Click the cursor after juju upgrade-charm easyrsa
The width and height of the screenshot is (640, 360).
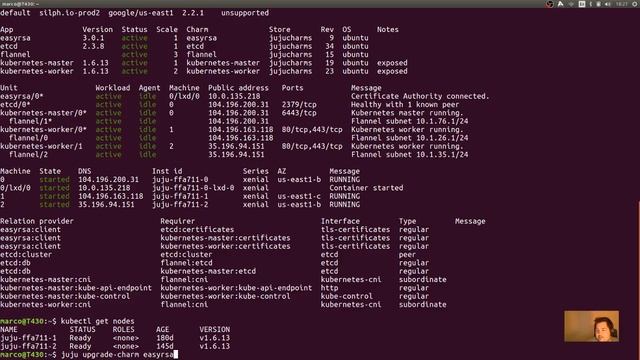coord(176,354)
